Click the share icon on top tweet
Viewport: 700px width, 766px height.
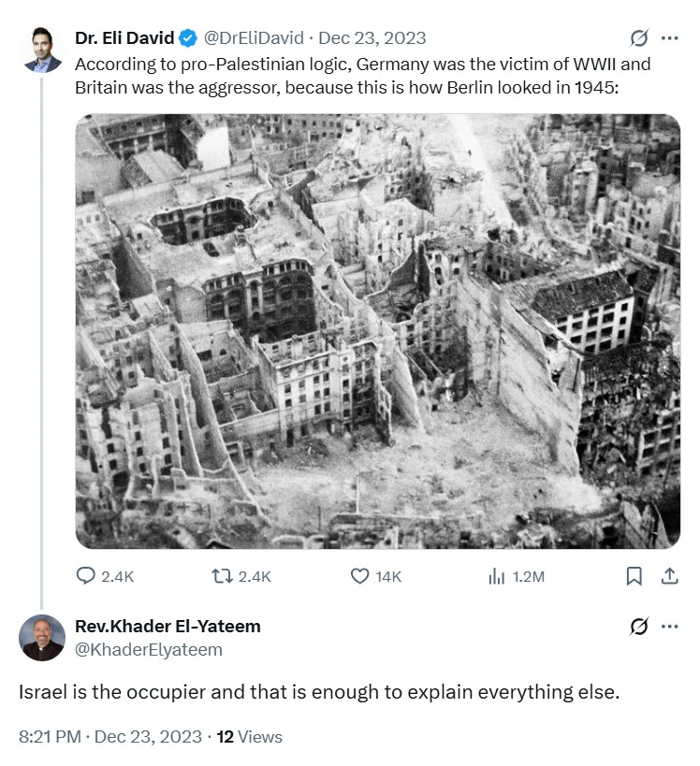(670, 576)
